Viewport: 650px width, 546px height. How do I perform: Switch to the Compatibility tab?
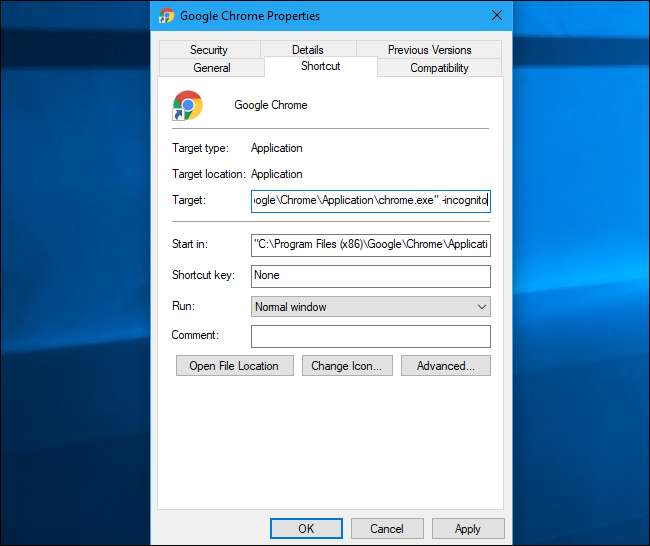(439, 68)
